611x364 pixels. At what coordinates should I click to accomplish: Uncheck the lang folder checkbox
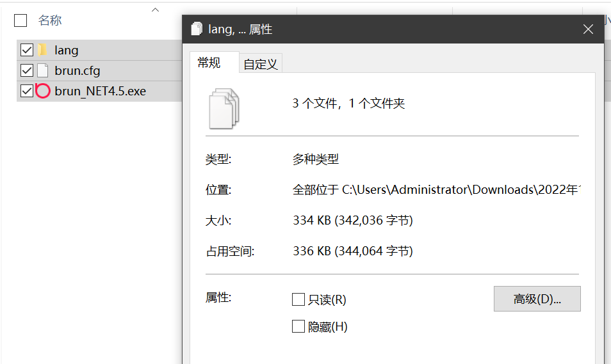pos(27,50)
